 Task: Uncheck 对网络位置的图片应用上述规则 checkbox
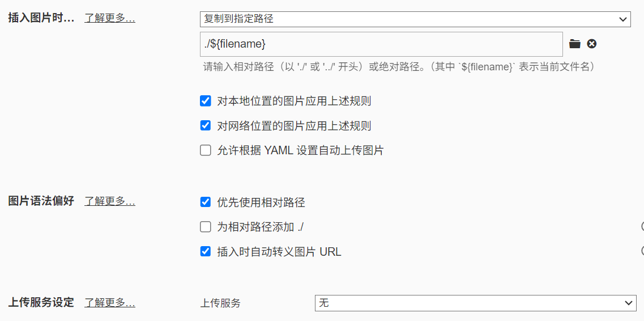[x=206, y=126]
